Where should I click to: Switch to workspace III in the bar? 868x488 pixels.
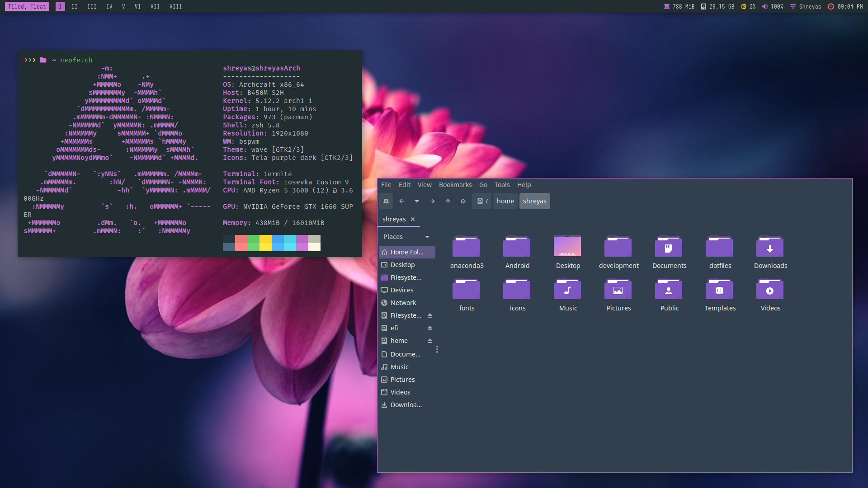92,6
